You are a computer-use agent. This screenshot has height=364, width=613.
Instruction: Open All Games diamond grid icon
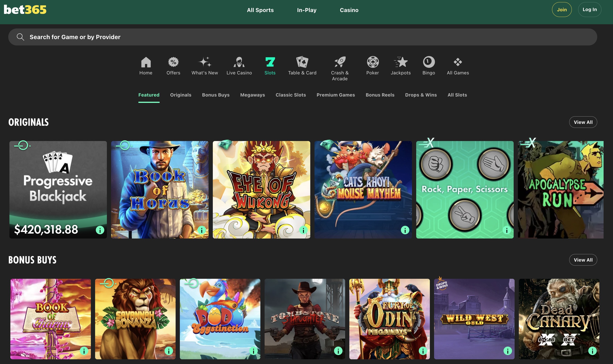coord(458,62)
